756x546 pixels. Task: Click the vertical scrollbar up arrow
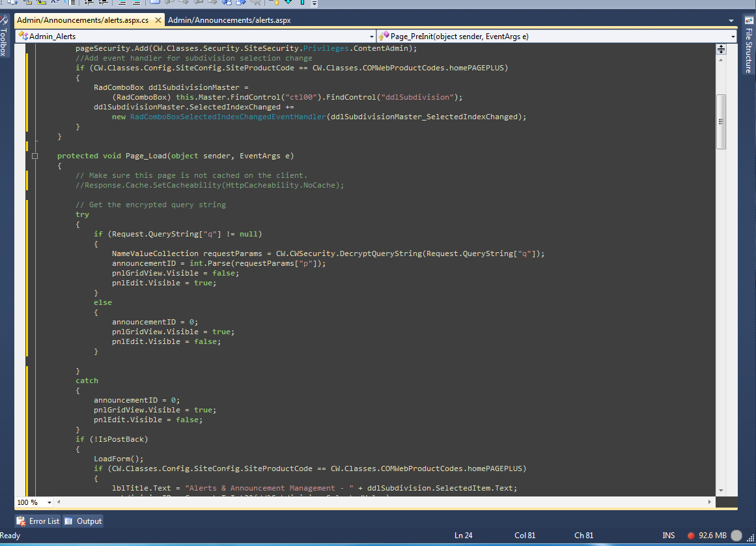click(x=721, y=61)
